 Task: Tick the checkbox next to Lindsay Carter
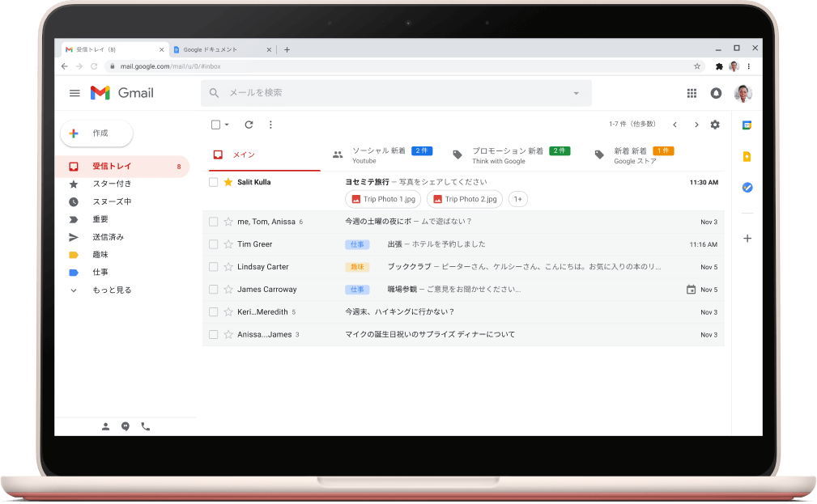[214, 267]
